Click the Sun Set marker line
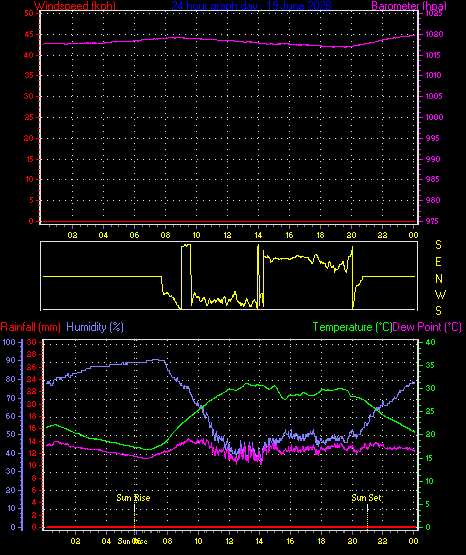Screen dimensions: 466x555 tap(367, 517)
